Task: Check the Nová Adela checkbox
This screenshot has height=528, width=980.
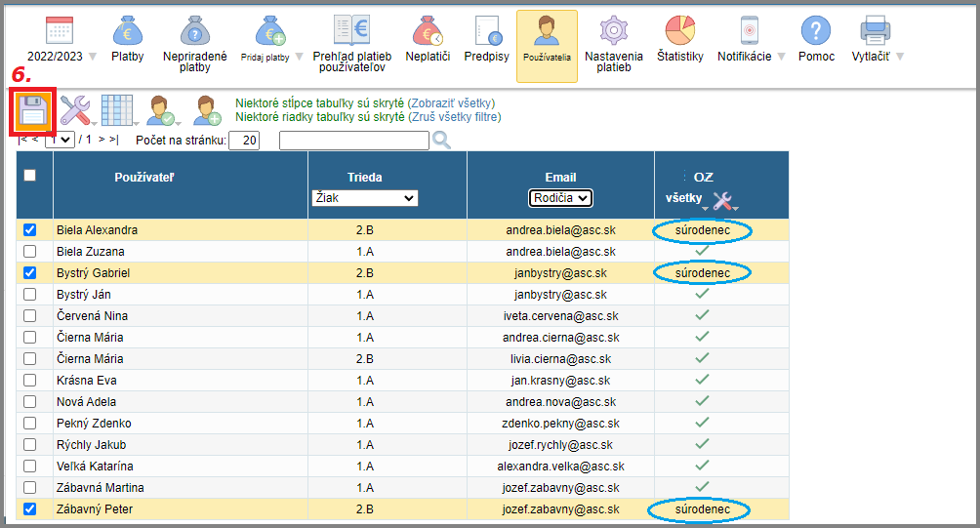Action: [30, 402]
